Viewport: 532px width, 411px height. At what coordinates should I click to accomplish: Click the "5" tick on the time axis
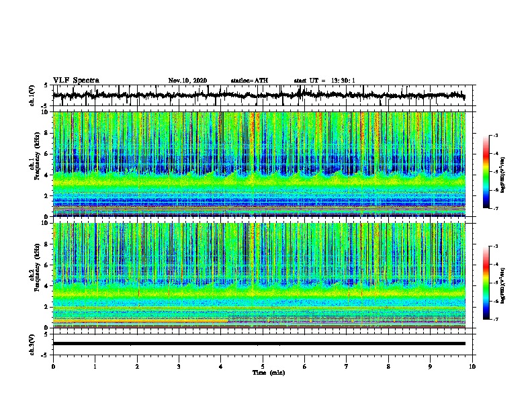[263, 367]
